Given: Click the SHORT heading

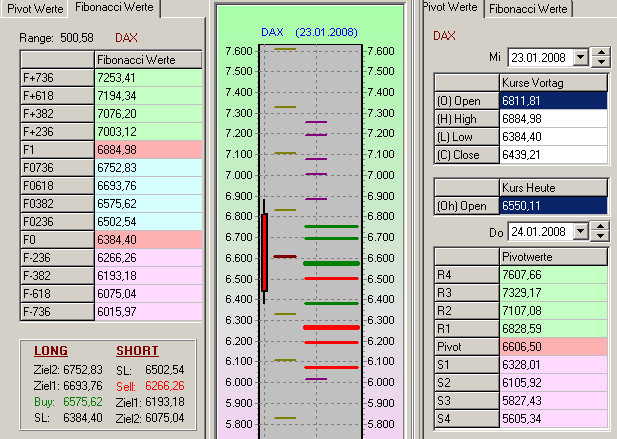Looking at the screenshot, I should (137, 350).
